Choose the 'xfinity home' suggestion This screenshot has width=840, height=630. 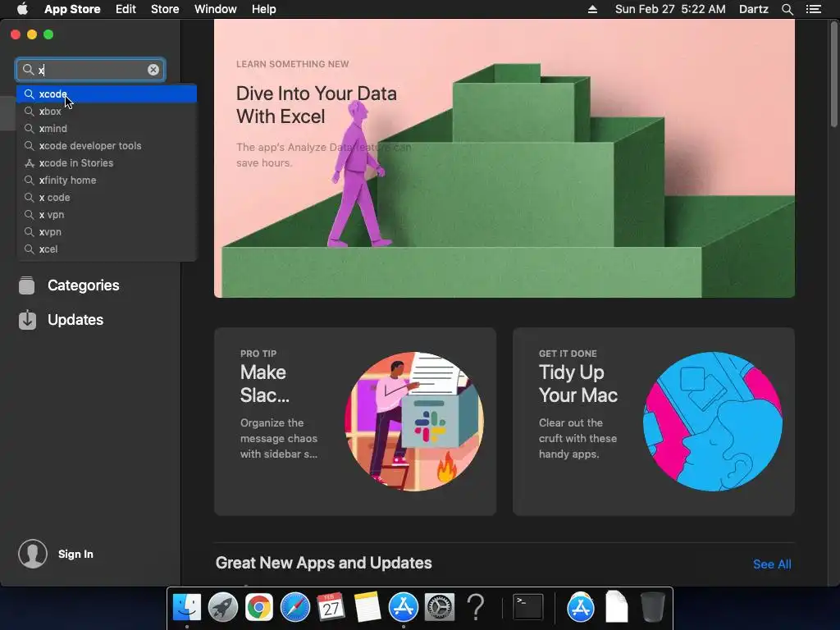click(x=107, y=180)
